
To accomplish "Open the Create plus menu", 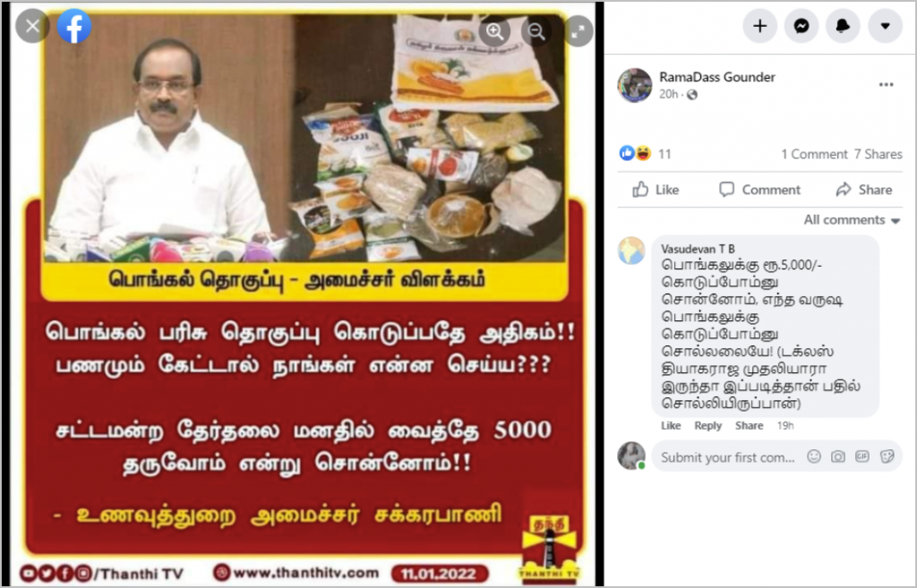I will [x=759, y=26].
